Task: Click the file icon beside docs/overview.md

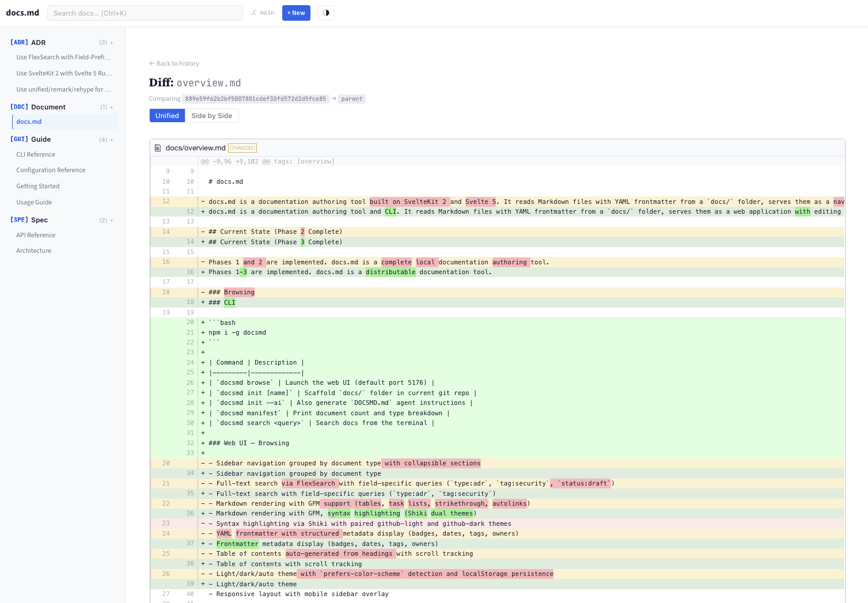Action: (158, 147)
